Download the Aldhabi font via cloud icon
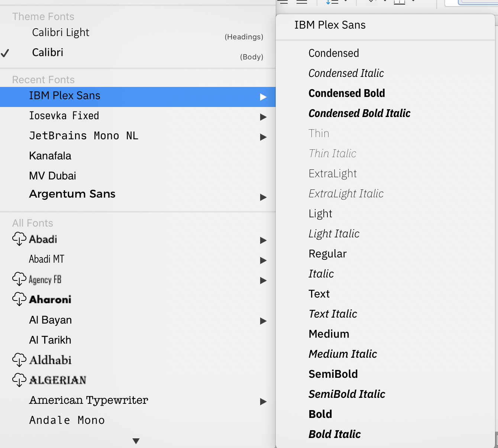The image size is (498, 448). coord(19,360)
